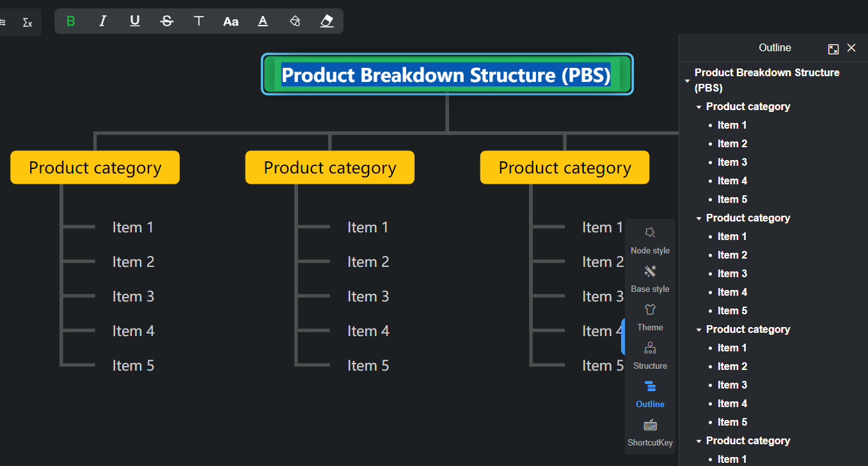Collapse the first Product category in outline
The width and height of the screenshot is (868, 466).
coord(699,107)
